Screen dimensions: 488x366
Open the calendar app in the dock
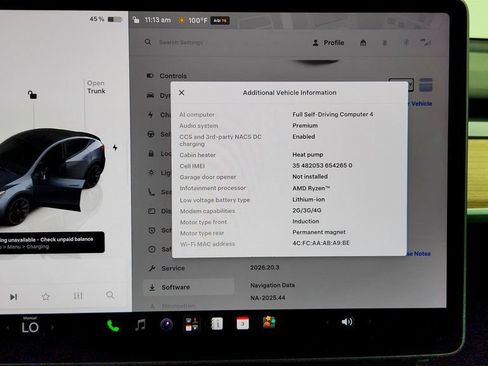243,323
